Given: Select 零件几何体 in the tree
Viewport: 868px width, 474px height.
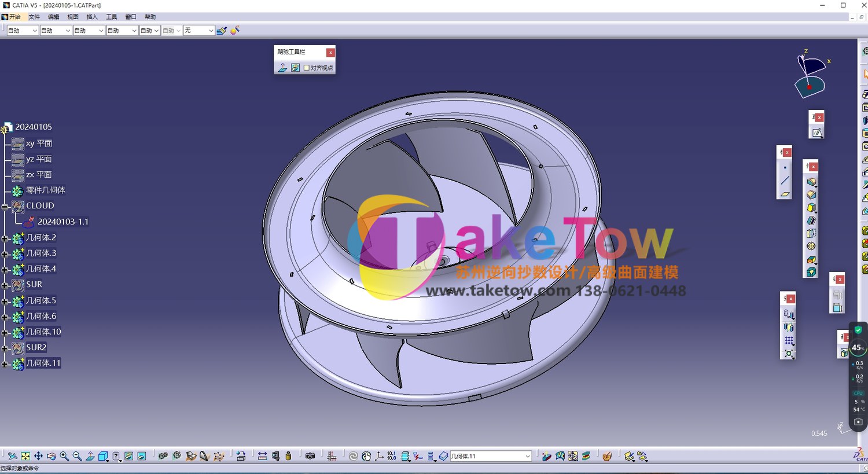Looking at the screenshot, I should coord(46,190).
